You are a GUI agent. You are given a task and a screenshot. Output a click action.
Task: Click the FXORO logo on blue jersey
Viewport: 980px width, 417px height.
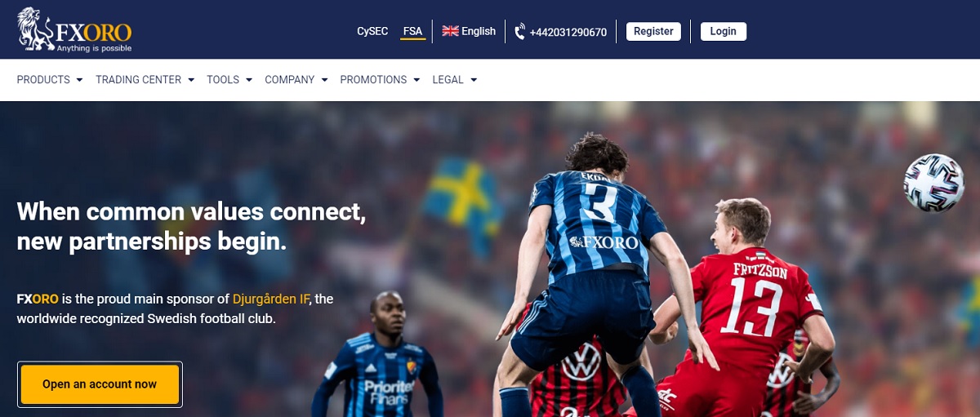pos(604,242)
